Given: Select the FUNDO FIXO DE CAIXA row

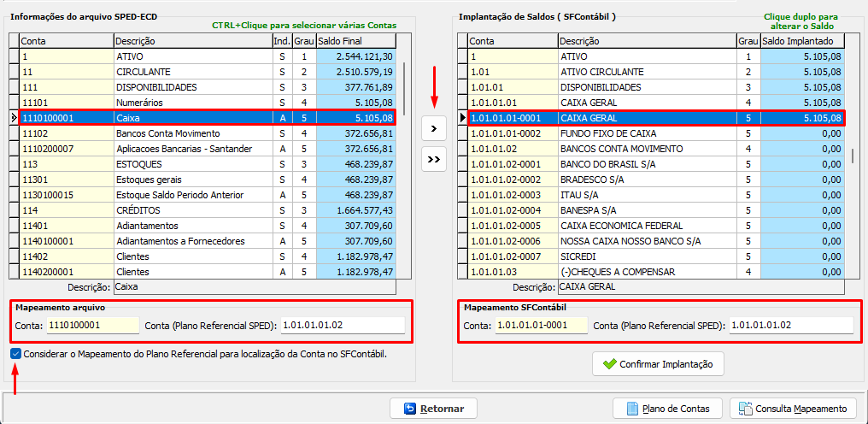Looking at the screenshot, I should pos(649,133).
